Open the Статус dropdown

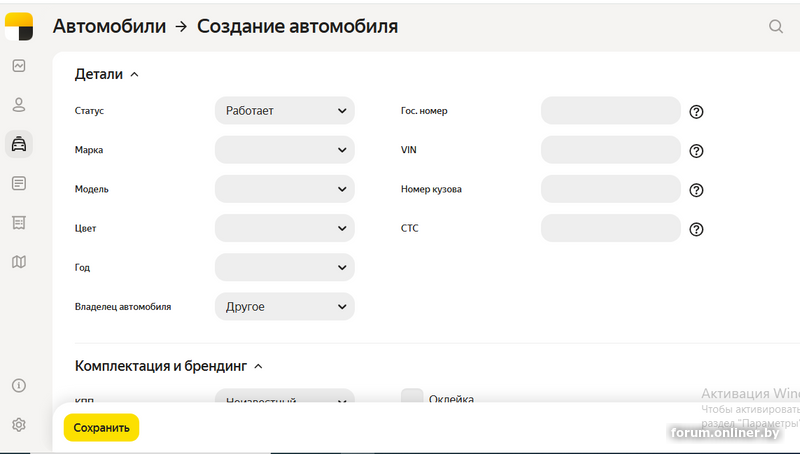coord(285,111)
